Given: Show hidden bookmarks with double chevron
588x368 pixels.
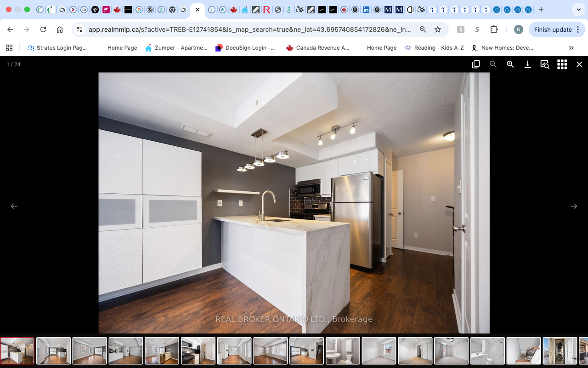Looking at the screenshot, I should [571, 48].
